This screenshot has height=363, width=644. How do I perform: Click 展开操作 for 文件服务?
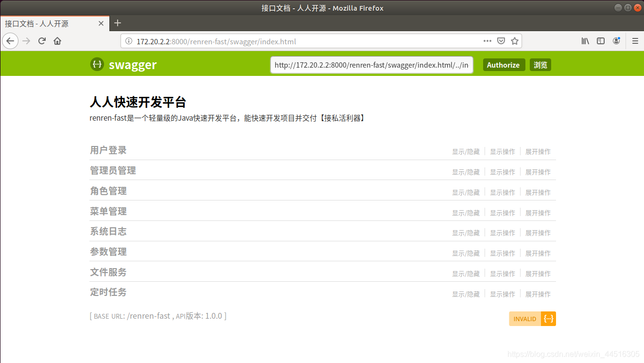tap(538, 274)
